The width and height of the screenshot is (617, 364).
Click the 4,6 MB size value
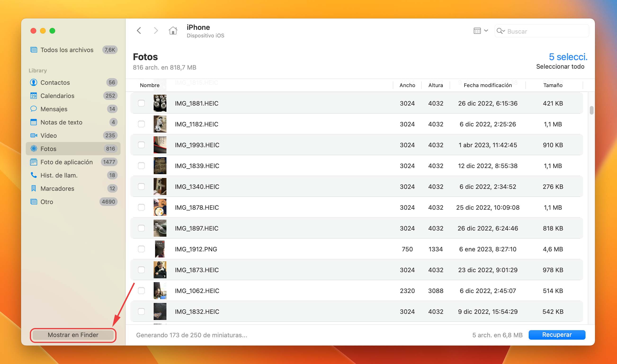point(553,249)
